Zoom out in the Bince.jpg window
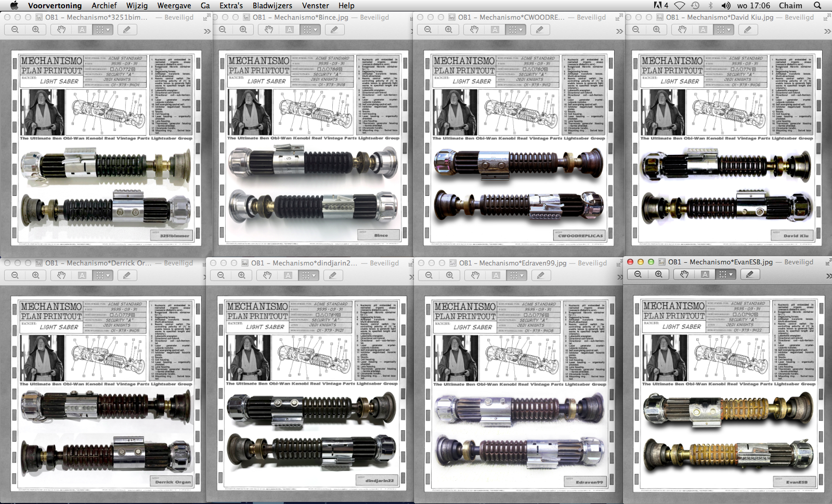Screen dimensions: 832x504 (223, 30)
